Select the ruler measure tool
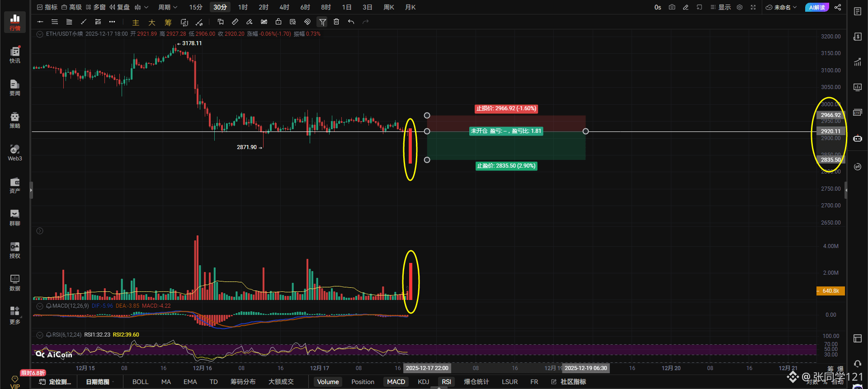The image size is (868, 389). [235, 22]
